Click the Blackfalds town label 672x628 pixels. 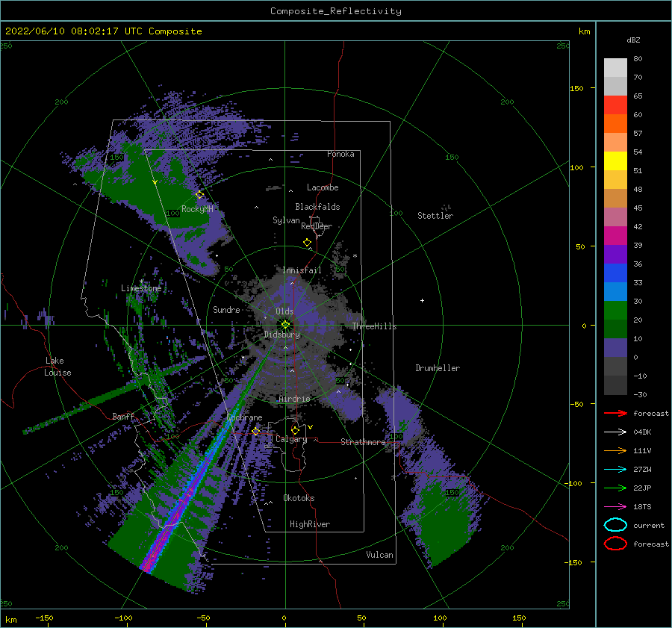tap(317, 207)
